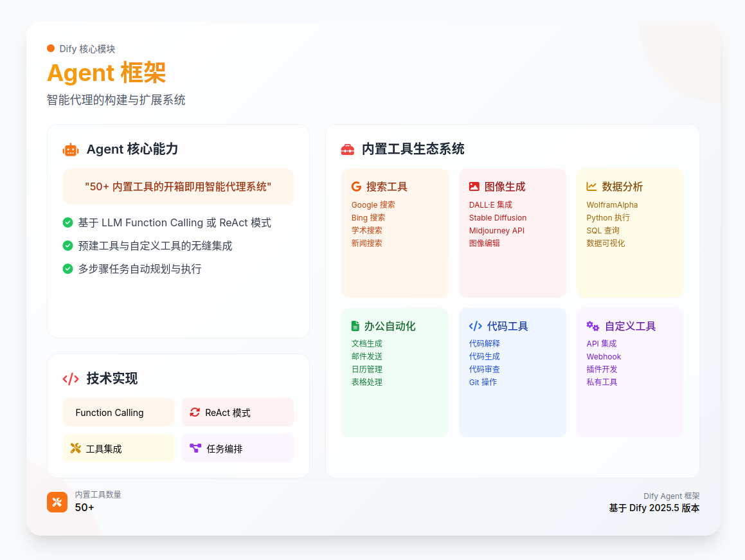
Task: Click the 插件开发 entry
Action: pyautogui.click(x=602, y=370)
